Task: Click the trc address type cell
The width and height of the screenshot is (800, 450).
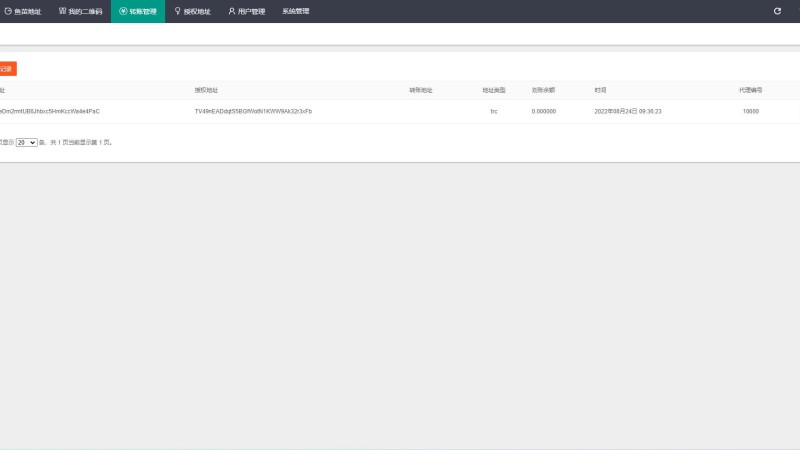Action: [494, 111]
